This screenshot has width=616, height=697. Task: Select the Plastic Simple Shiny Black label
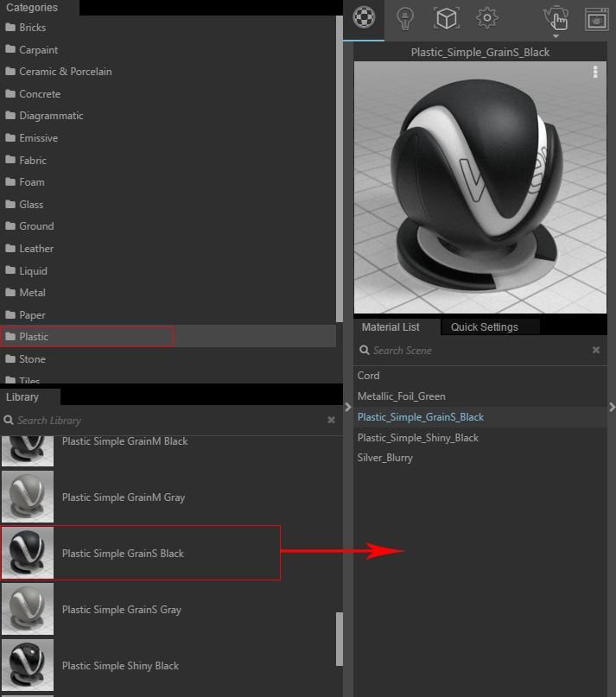tap(121, 666)
